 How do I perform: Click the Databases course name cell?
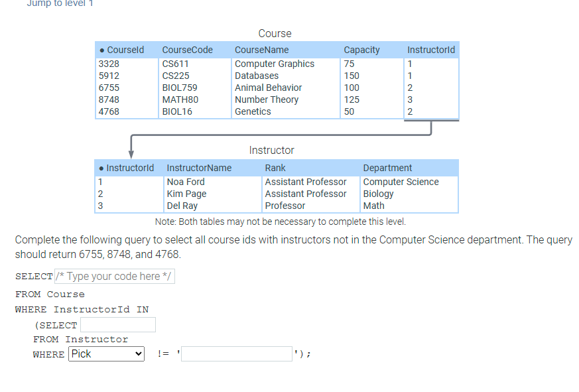point(257,76)
